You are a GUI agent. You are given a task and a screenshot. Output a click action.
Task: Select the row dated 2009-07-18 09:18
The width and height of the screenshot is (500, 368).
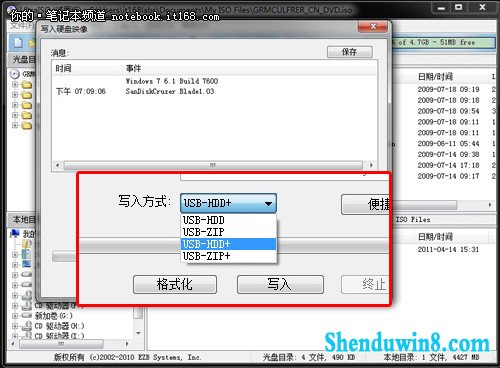pyautogui.click(x=448, y=100)
